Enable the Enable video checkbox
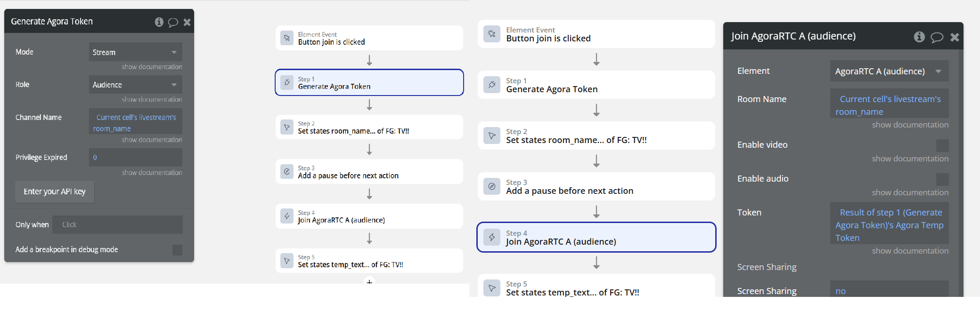The width and height of the screenshot is (980, 311). pyautogui.click(x=942, y=145)
